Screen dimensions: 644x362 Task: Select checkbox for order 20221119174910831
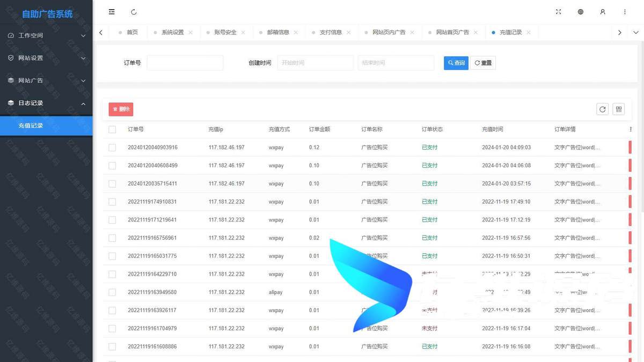tap(112, 202)
